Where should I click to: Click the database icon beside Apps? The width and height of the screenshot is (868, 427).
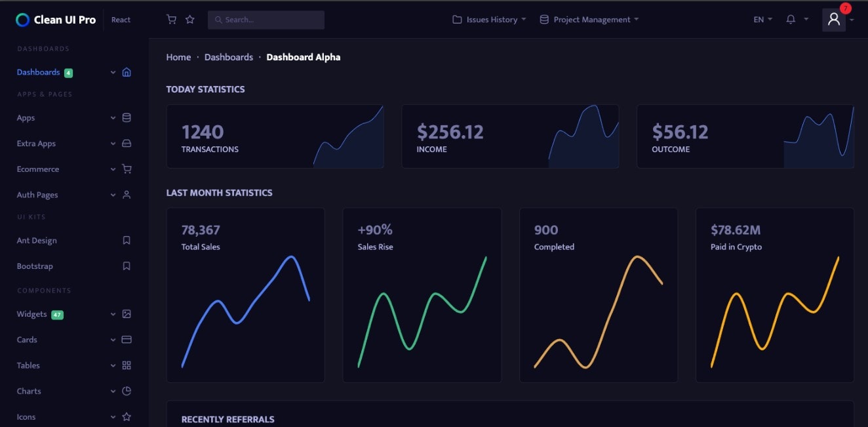pyautogui.click(x=127, y=118)
